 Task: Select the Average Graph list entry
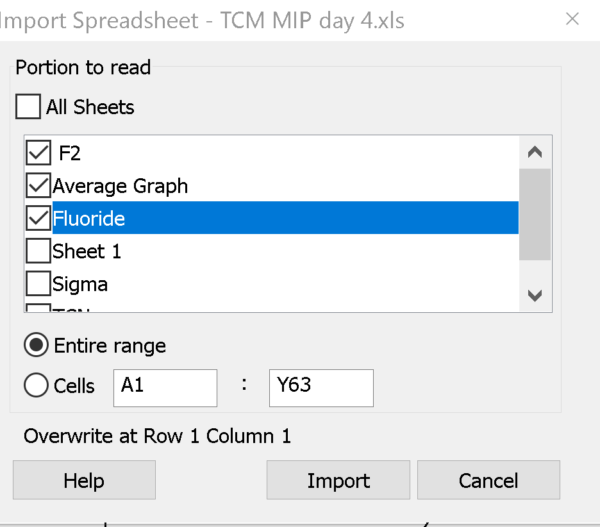pos(120,185)
